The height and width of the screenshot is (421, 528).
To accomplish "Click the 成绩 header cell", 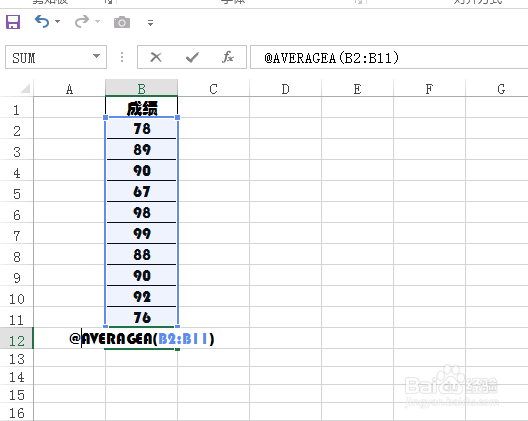I will pyautogui.click(x=141, y=107).
